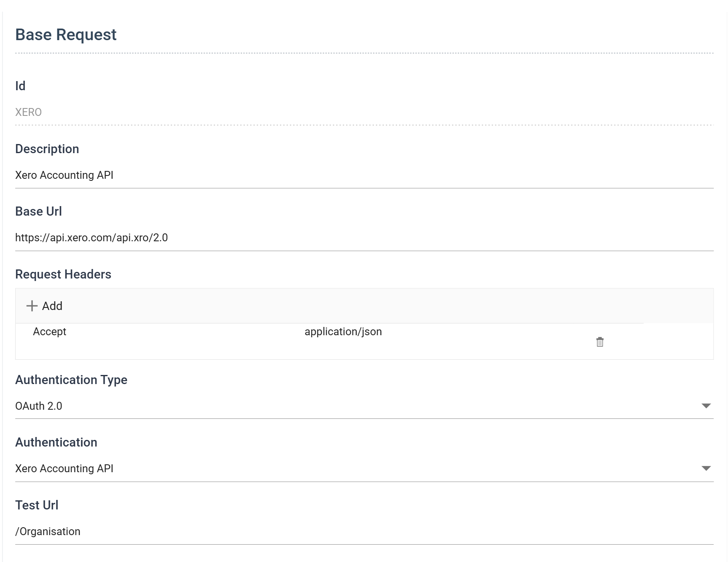Click the Base Request heading
The width and height of the screenshot is (728, 562).
click(66, 35)
